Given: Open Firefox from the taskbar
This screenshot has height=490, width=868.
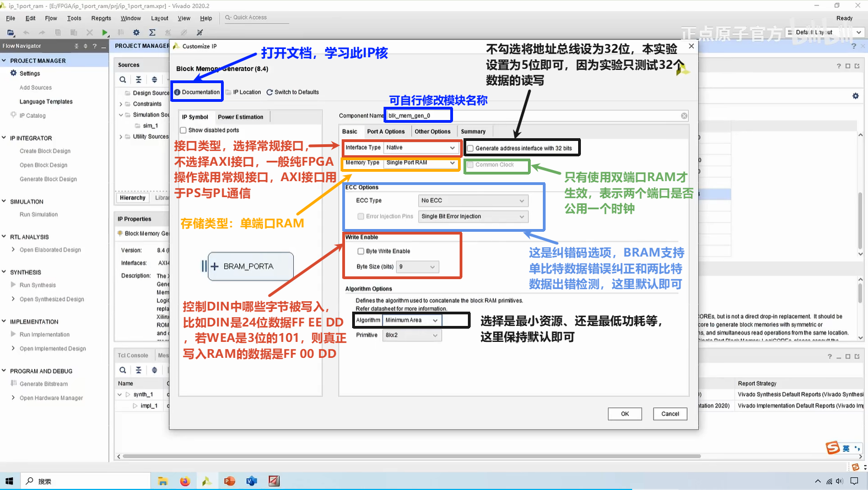Looking at the screenshot, I should coord(185,481).
